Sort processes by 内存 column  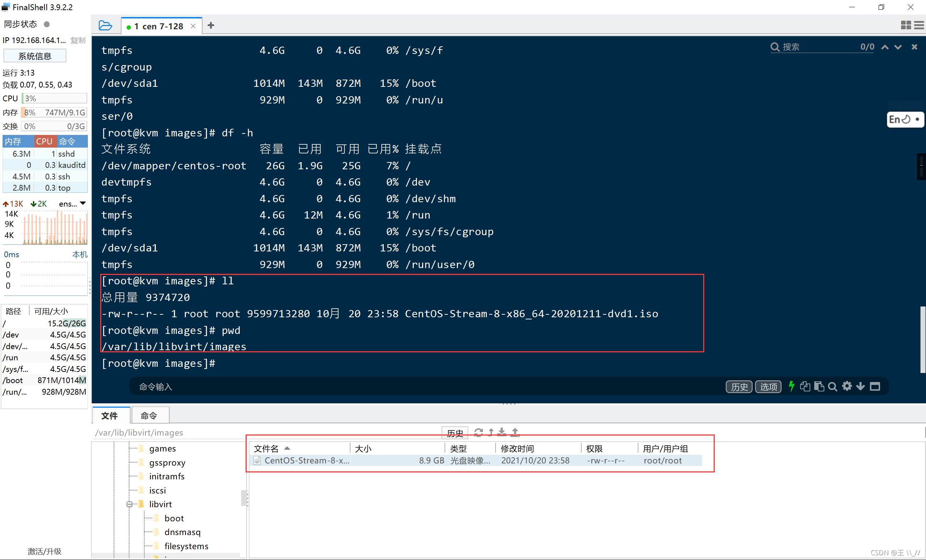pos(18,141)
